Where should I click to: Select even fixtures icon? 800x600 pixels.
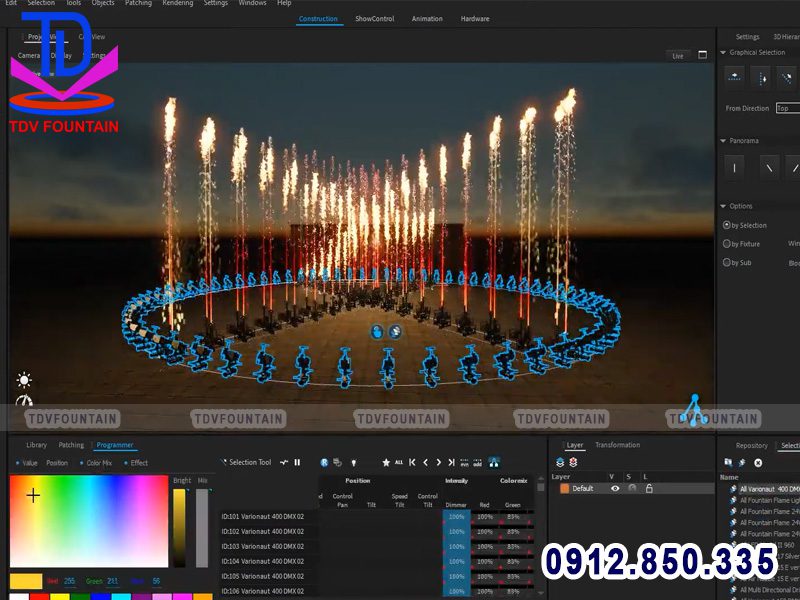[x=464, y=463]
